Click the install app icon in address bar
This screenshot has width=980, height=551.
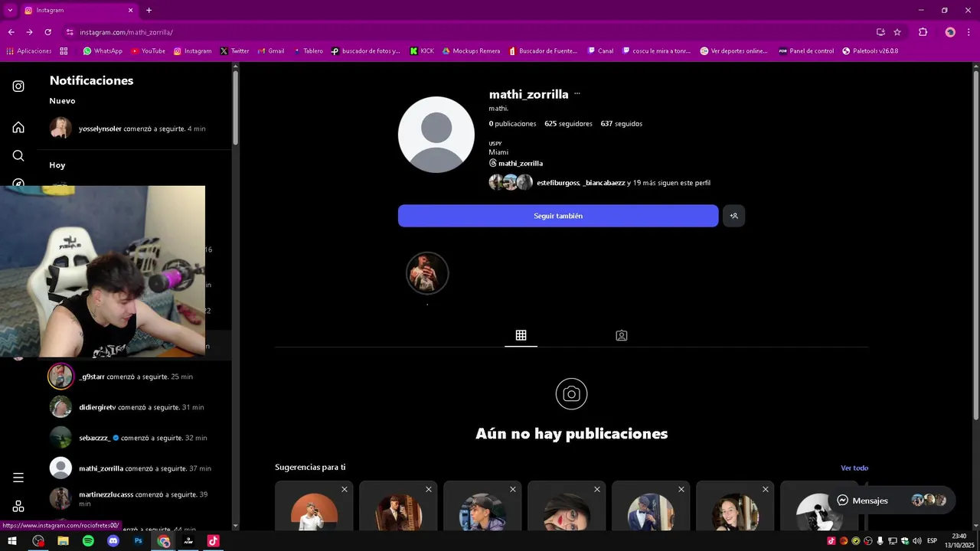tap(880, 32)
